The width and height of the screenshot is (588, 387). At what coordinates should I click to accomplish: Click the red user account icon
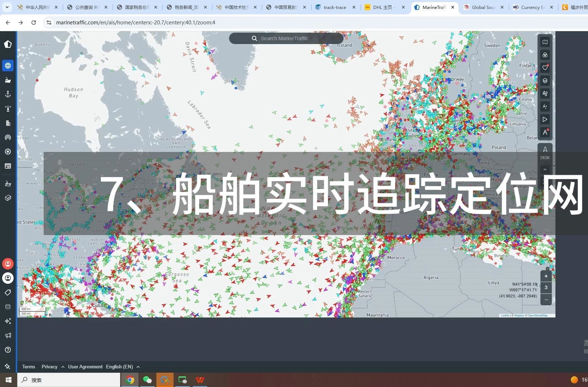click(8, 264)
